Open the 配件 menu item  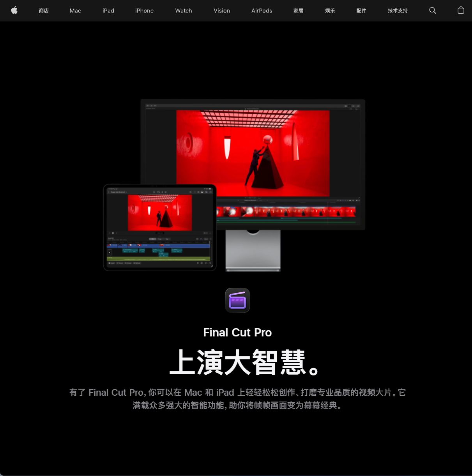(361, 11)
